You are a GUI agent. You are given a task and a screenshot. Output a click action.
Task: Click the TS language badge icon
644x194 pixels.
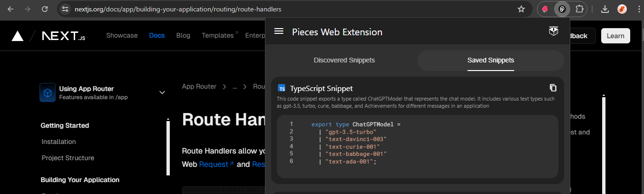point(282,88)
